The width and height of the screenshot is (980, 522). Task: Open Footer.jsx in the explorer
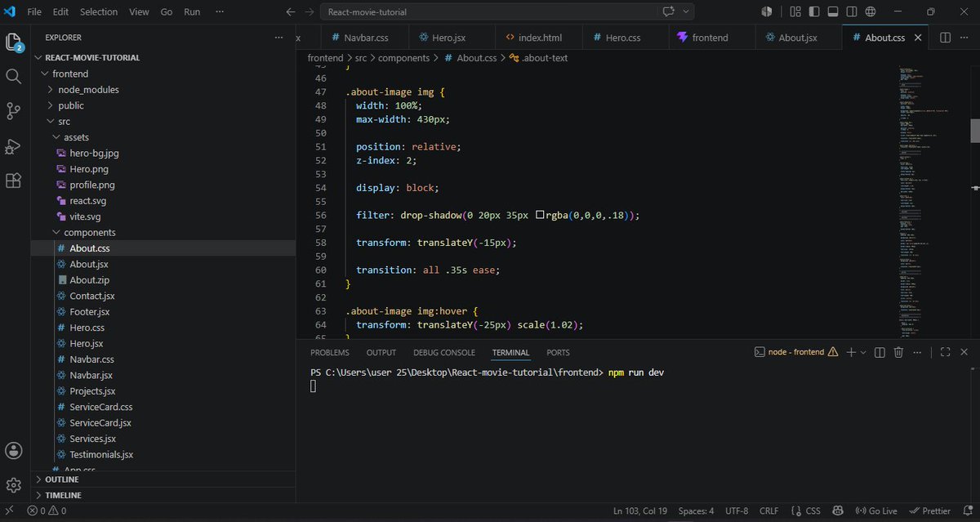click(x=90, y=311)
